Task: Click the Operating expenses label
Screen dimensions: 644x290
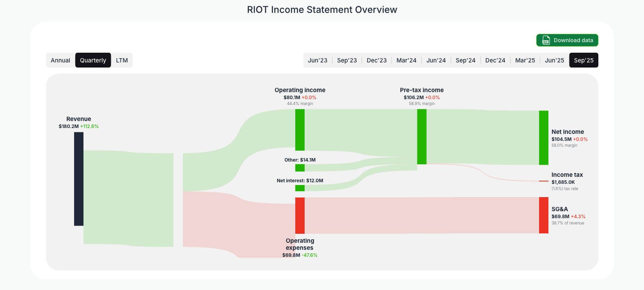Action: (x=300, y=244)
